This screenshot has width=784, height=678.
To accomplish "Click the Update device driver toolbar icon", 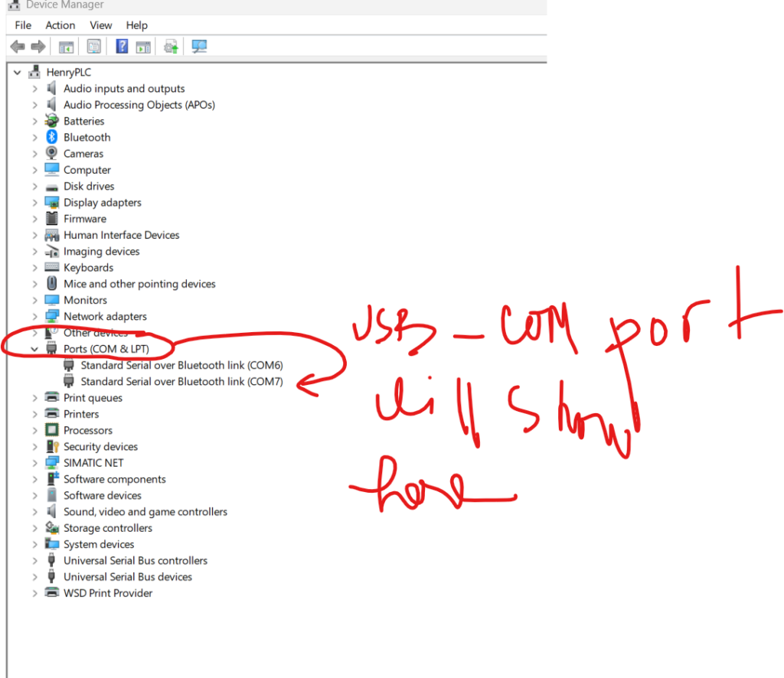I will pyautogui.click(x=171, y=47).
